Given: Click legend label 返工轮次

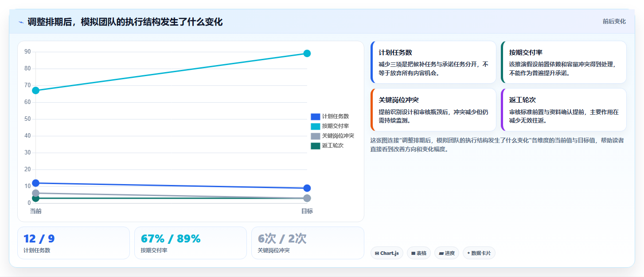Looking at the screenshot, I should tap(333, 146).
